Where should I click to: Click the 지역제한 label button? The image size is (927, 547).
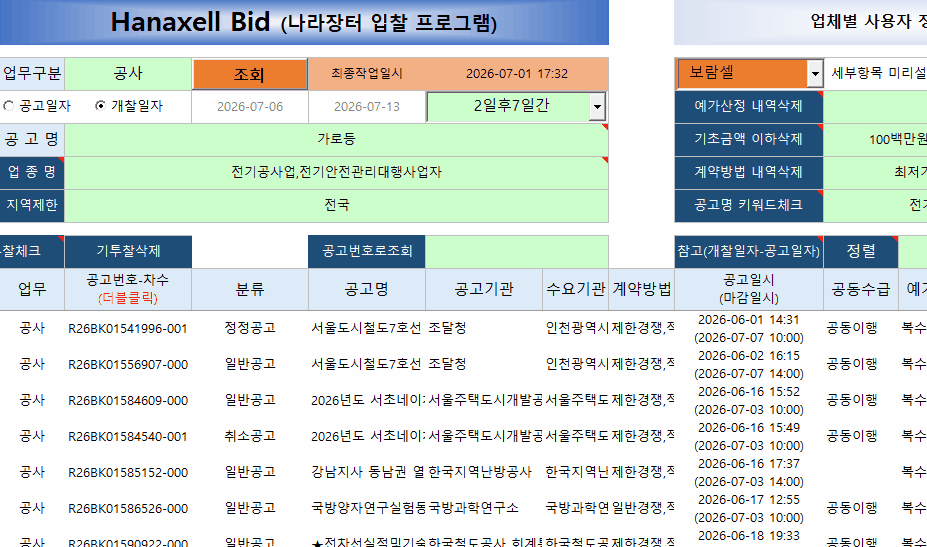[x=32, y=206]
